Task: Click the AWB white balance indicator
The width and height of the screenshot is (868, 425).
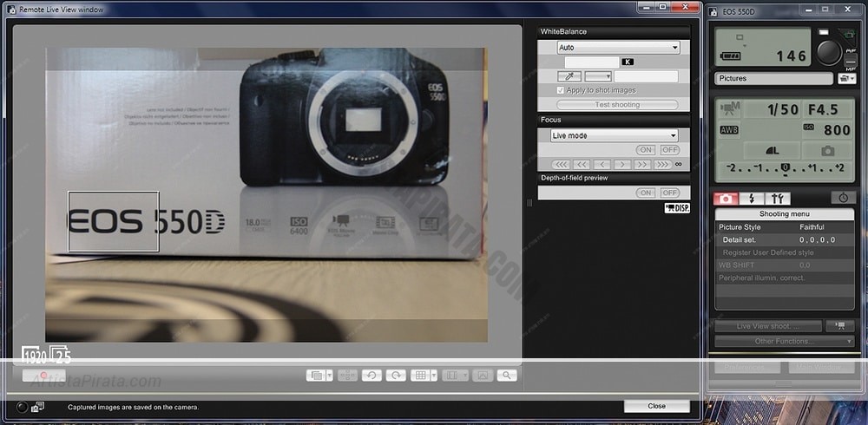Action: pos(730,131)
